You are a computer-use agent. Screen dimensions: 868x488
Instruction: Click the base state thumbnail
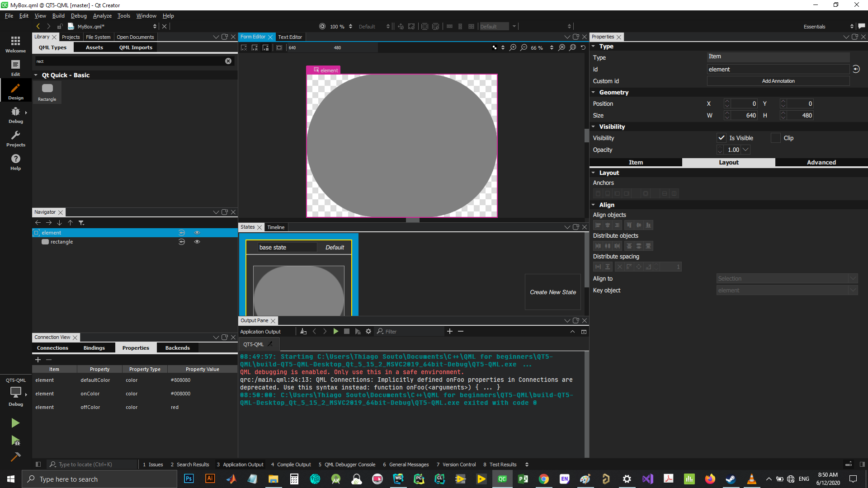tap(298, 291)
